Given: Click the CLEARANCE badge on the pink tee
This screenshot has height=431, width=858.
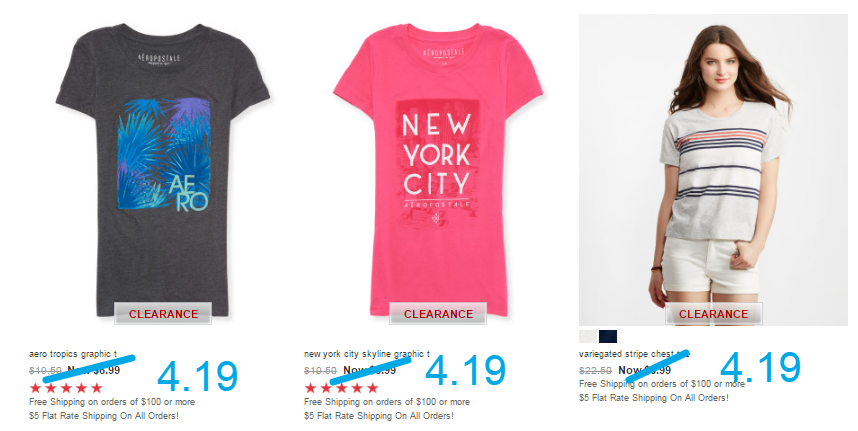Looking at the screenshot, I should click(438, 314).
